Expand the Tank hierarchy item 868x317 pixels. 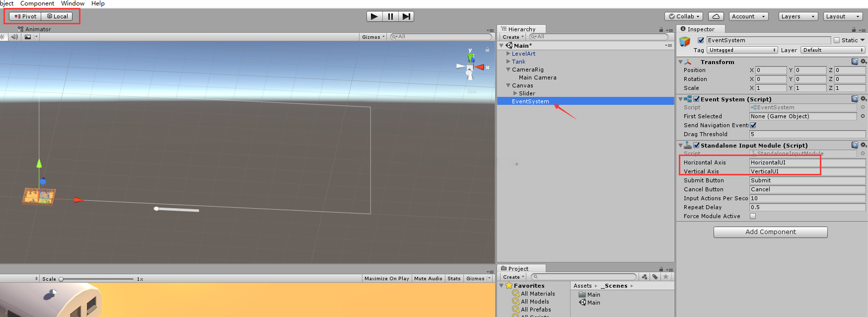point(508,62)
